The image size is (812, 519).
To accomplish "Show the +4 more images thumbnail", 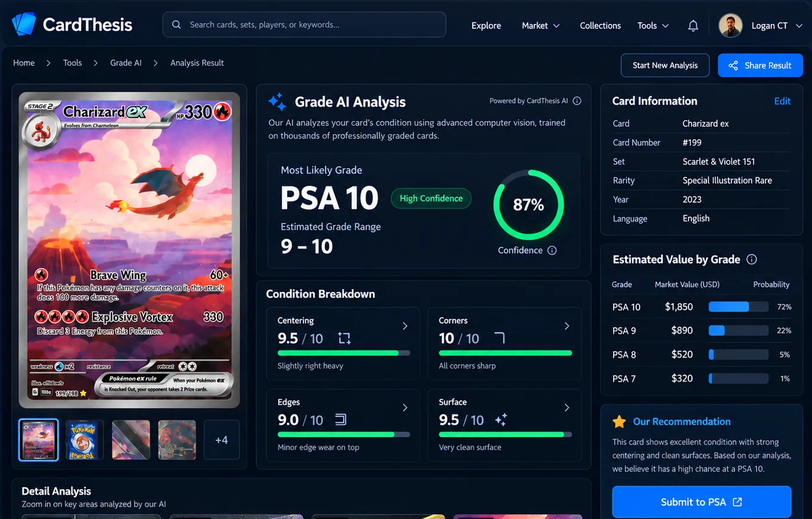I will pos(222,440).
